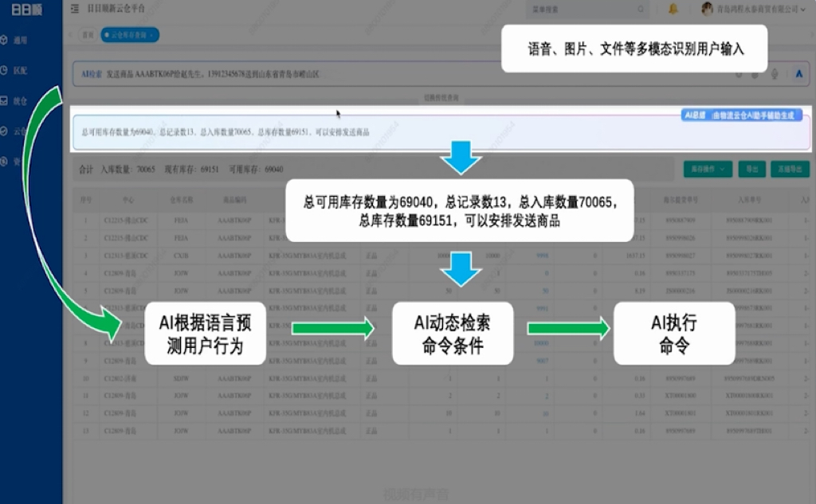Viewport: 816px width, 504px height.
Task: Open the 统仓 sidebar icon
Action: tap(5, 101)
